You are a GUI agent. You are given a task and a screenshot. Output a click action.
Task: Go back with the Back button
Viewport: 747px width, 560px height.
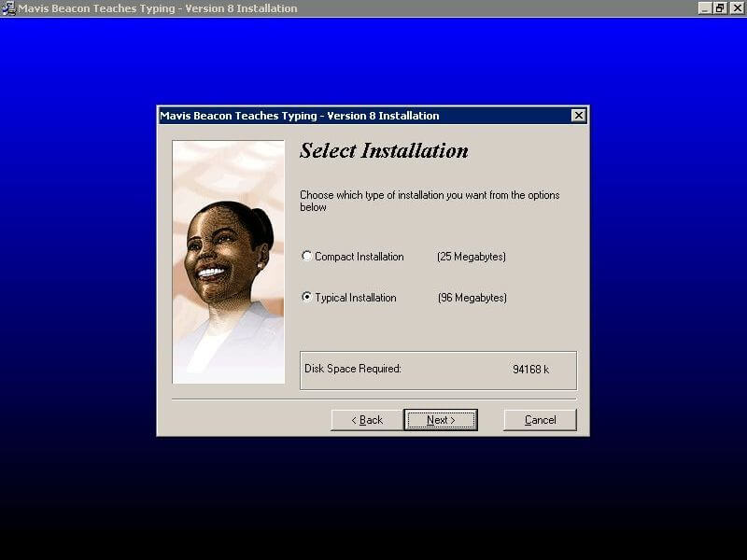367,420
